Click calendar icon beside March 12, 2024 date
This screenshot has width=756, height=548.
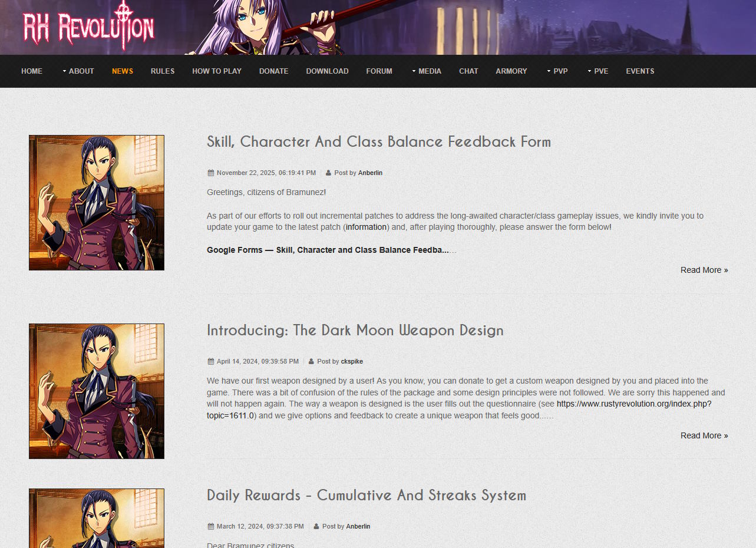tap(210, 527)
